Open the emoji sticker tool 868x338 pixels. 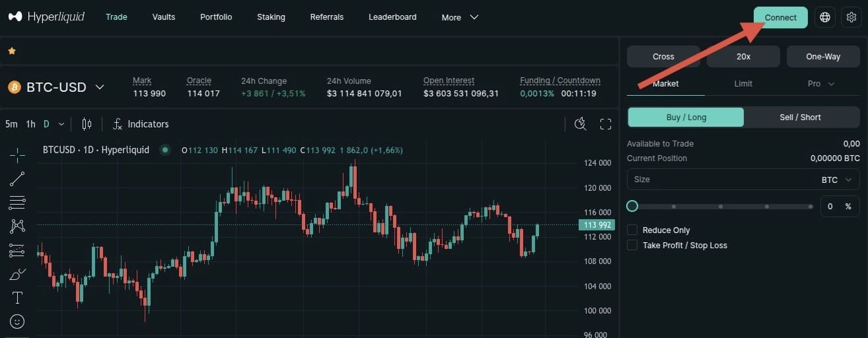[x=17, y=321]
